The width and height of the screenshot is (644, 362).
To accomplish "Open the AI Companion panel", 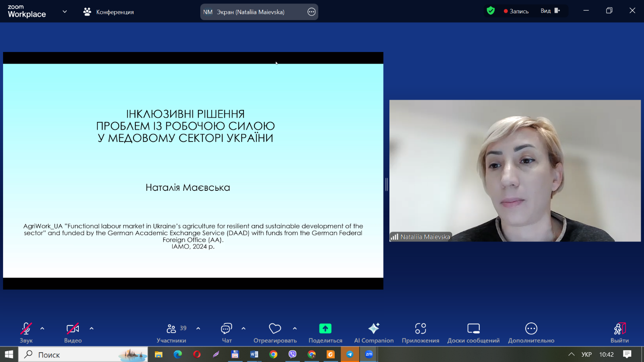I will [x=374, y=333].
